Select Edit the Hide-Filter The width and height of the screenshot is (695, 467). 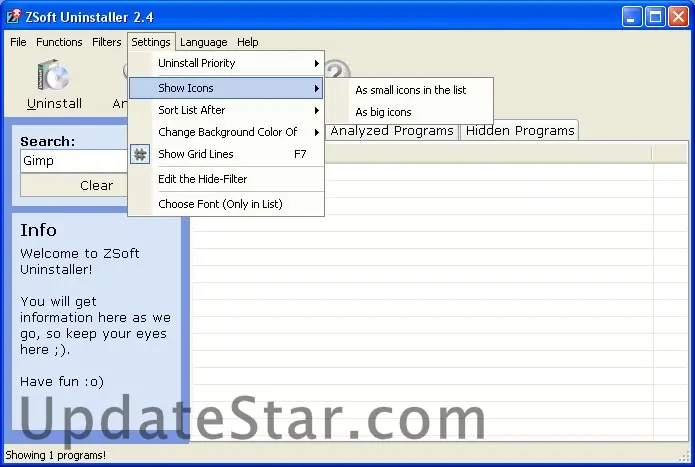tap(226, 179)
